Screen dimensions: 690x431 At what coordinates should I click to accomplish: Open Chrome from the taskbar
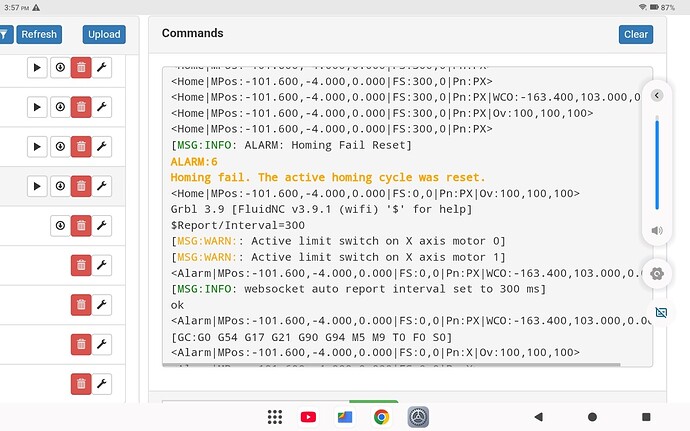pos(381,417)
